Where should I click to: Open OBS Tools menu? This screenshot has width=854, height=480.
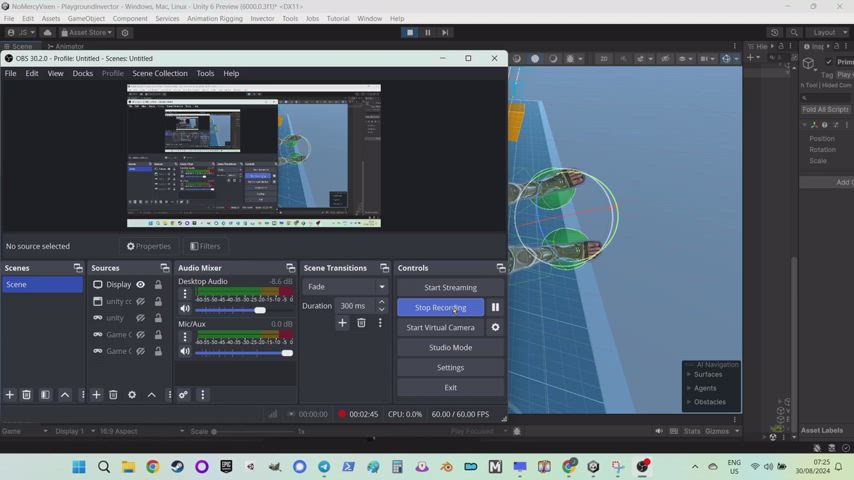[205, 73]
